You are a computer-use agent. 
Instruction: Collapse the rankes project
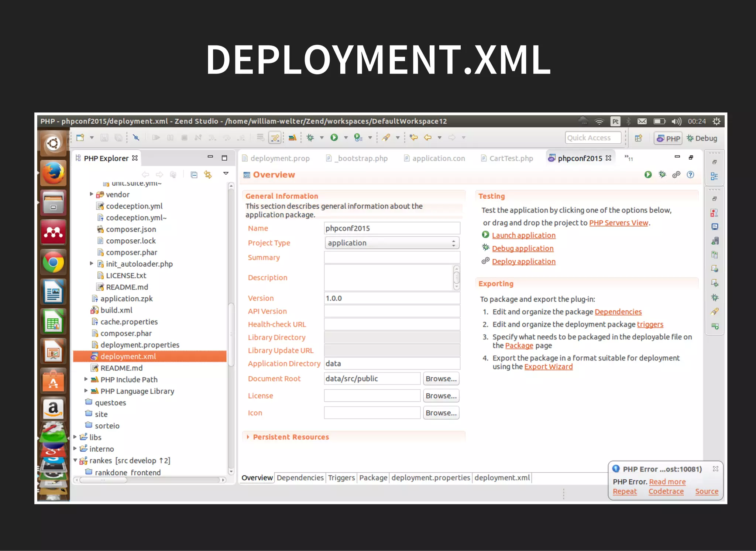point(75,460)
